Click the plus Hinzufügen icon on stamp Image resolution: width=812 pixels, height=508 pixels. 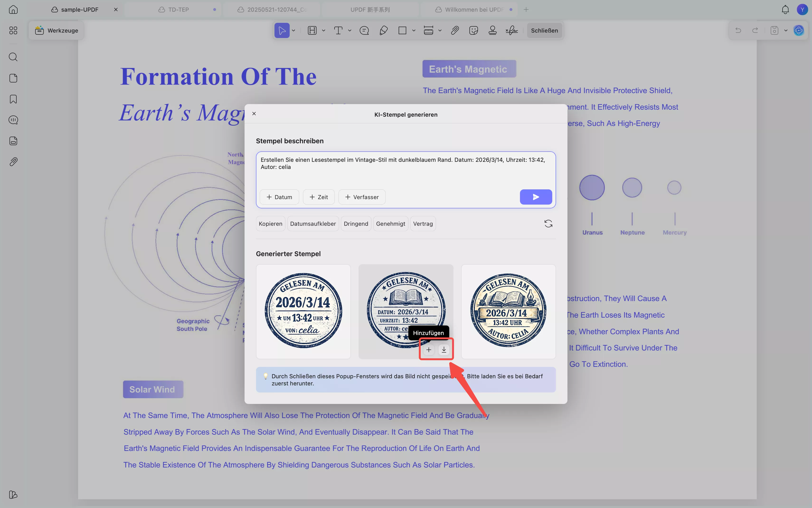(429, 350)
